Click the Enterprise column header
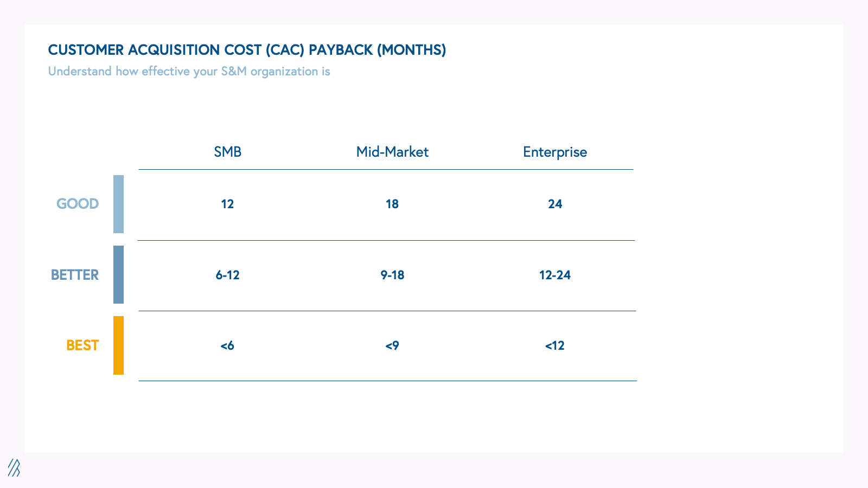This screenshot has width=868, height=488. click(x=555, y=152)
